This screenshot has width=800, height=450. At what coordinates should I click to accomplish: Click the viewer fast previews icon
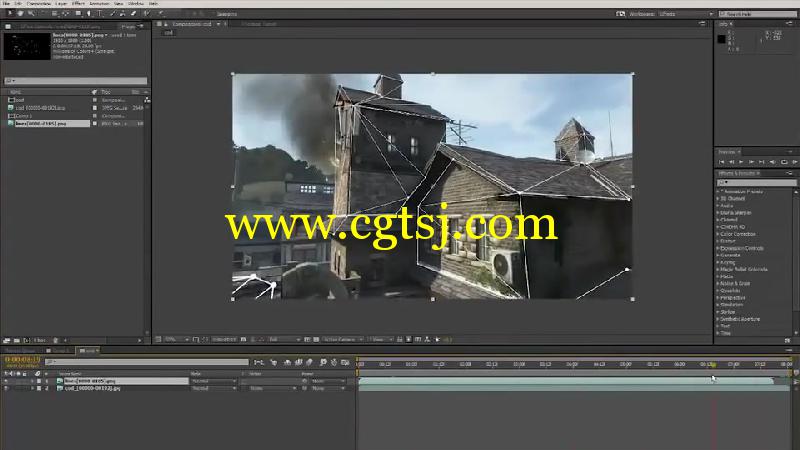[408, 339]
